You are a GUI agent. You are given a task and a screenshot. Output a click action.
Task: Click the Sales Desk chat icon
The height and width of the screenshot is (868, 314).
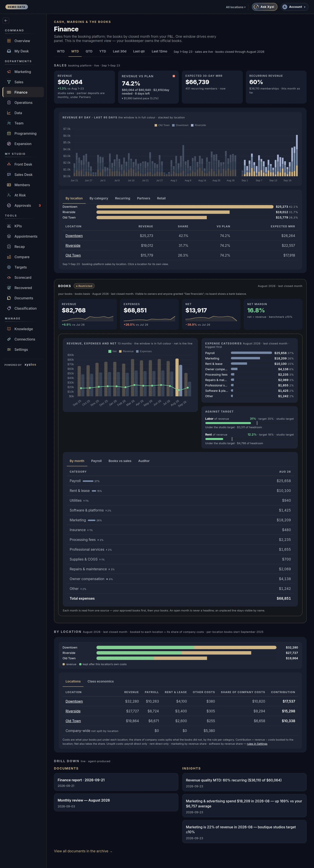point(9,175)
